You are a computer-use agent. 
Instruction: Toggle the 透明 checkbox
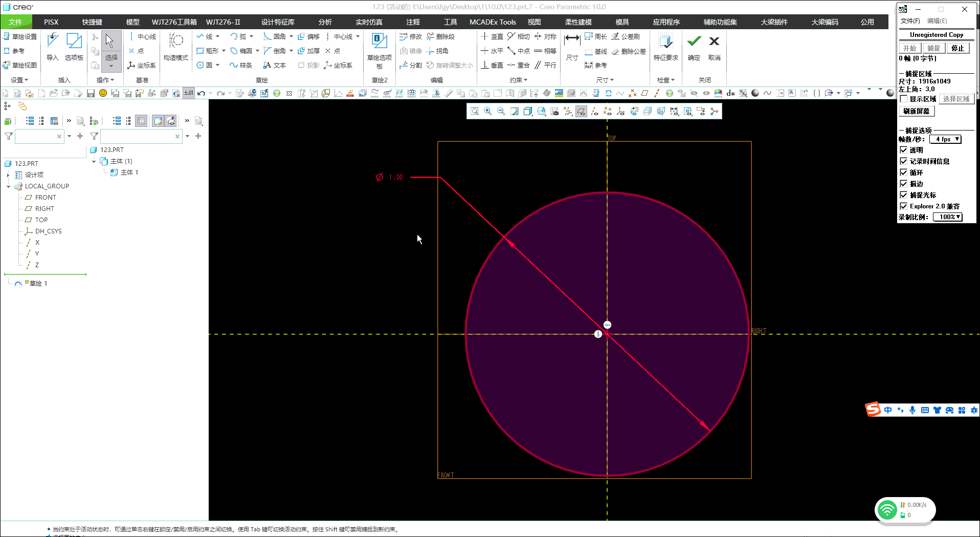point(903,150)
